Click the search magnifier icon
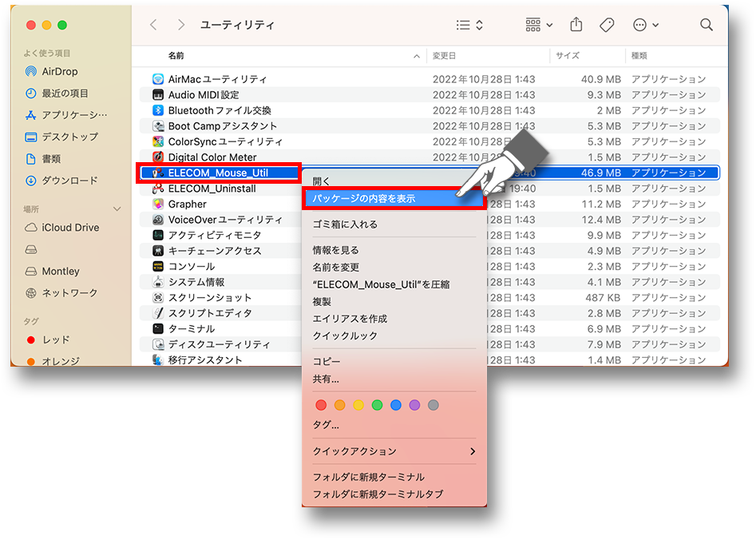This screenshot has width=756, height=540. pyautogui.click(x=707, y=25)
